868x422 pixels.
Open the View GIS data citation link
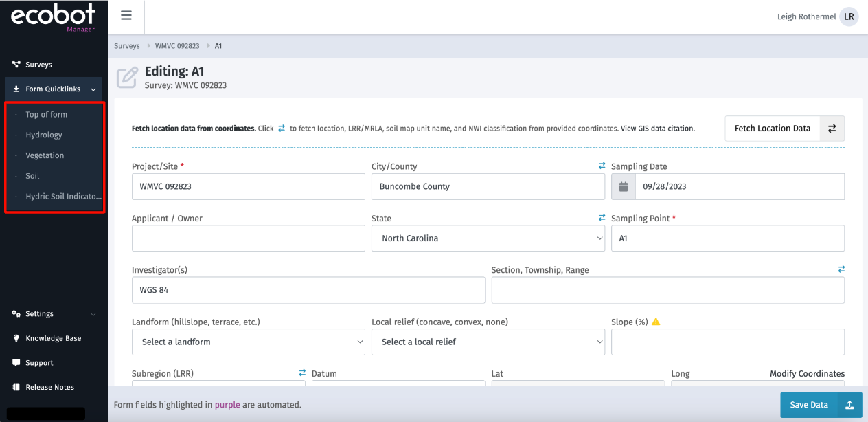click(x=657, y=129)
